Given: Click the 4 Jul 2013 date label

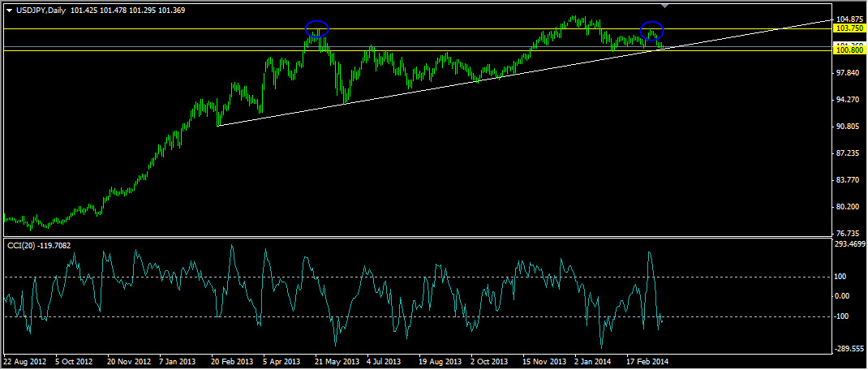Looking at the screenshot, I should tap(384, 361).
